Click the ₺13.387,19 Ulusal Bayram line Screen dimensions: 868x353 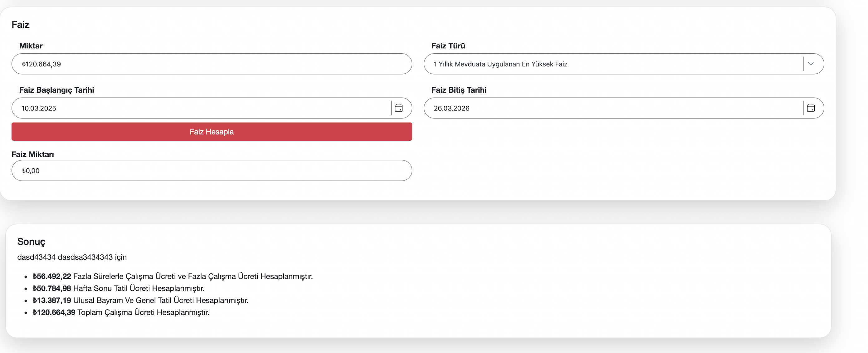[x=140, y=300]
